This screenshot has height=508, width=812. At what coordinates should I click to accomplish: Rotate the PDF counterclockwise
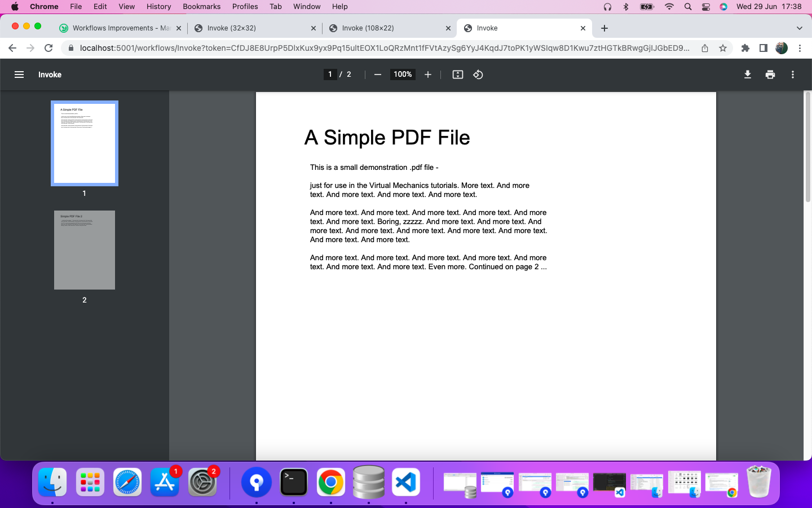478,75
